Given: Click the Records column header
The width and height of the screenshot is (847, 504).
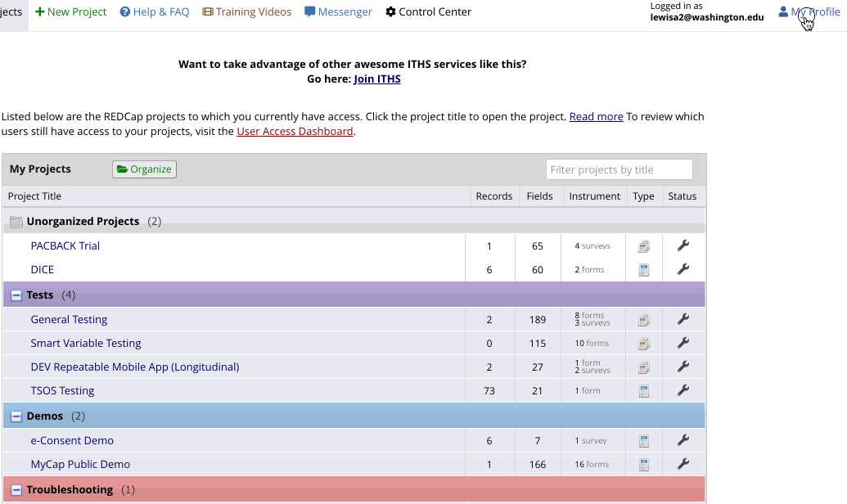Looking at the screenshot, I should tap(494, 196).
